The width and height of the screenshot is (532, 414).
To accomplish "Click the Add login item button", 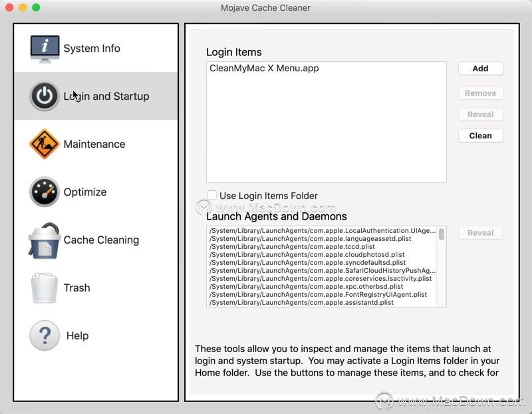I will [480, 69].
